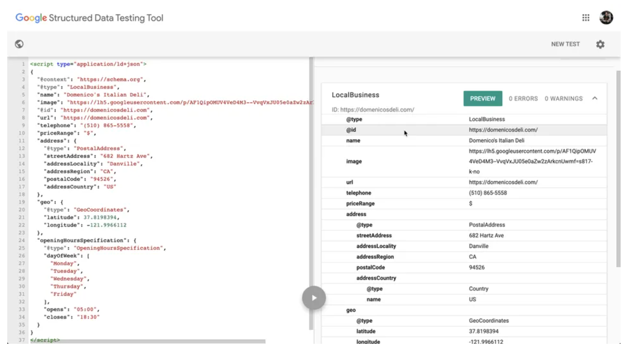The image size is (630, 364).
Task: Click the vertical scrollbar of results panel
Action: pyautogui.click(x=618, y=169)
